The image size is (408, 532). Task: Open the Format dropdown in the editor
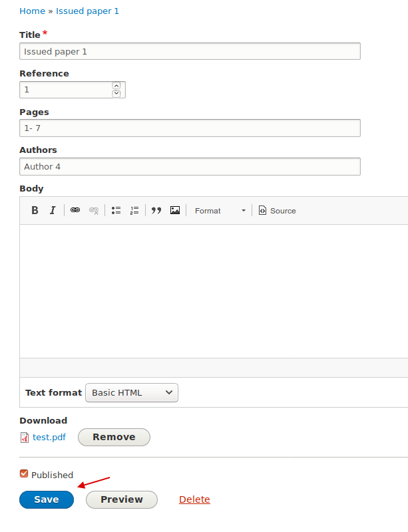click(x=220, y=210)
